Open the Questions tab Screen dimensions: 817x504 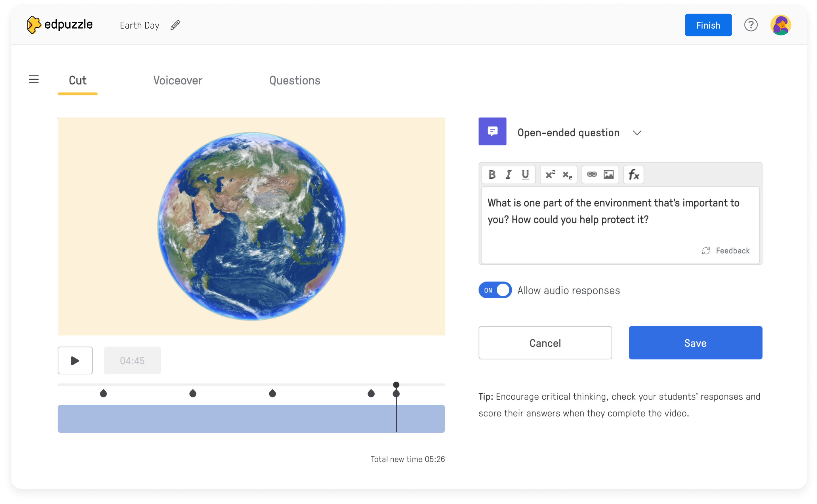[x=295, y=80]
